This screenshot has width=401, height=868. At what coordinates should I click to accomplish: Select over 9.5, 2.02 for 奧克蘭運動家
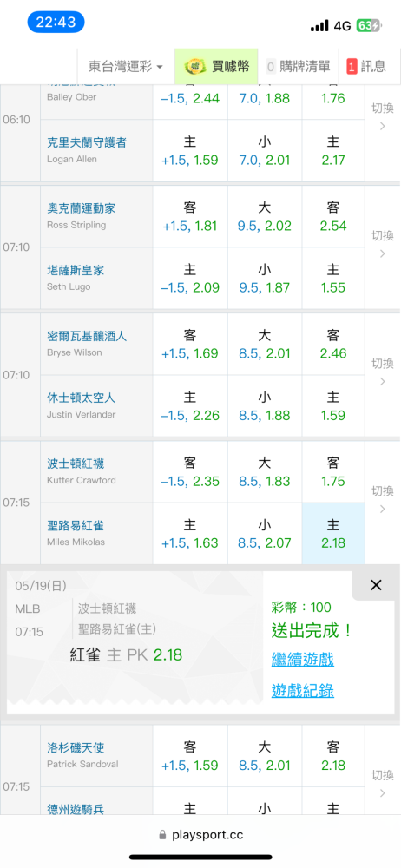pos(264,216)
